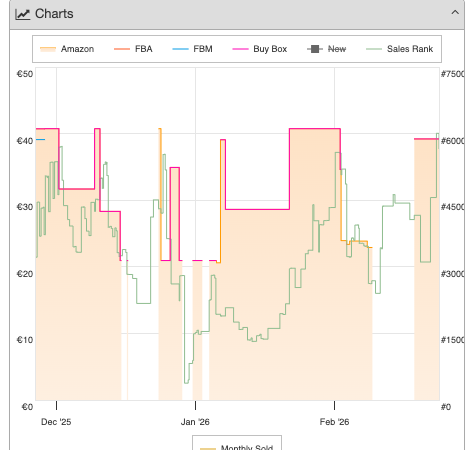Toggle the FBA series in the legend

(x=133, y=49)
